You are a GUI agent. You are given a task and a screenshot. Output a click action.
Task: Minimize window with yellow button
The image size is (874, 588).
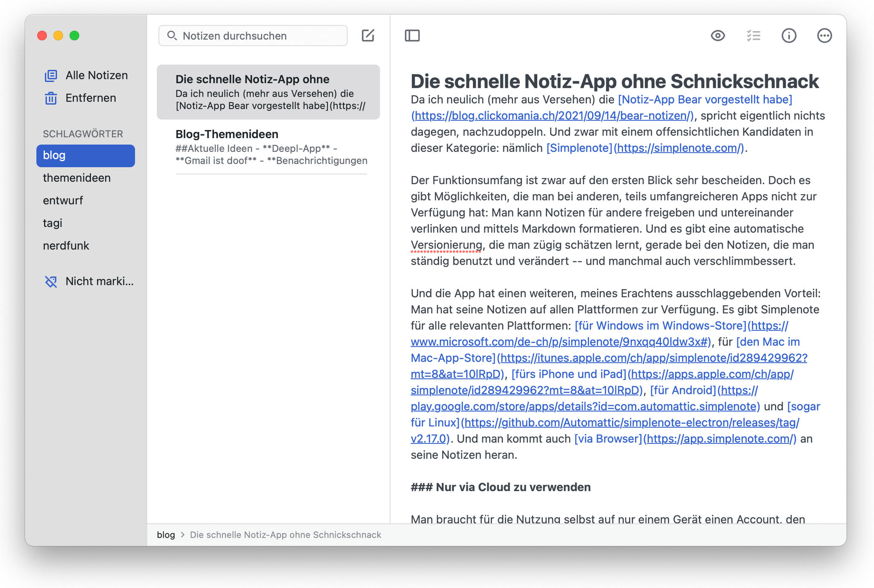tap(58, 35)
